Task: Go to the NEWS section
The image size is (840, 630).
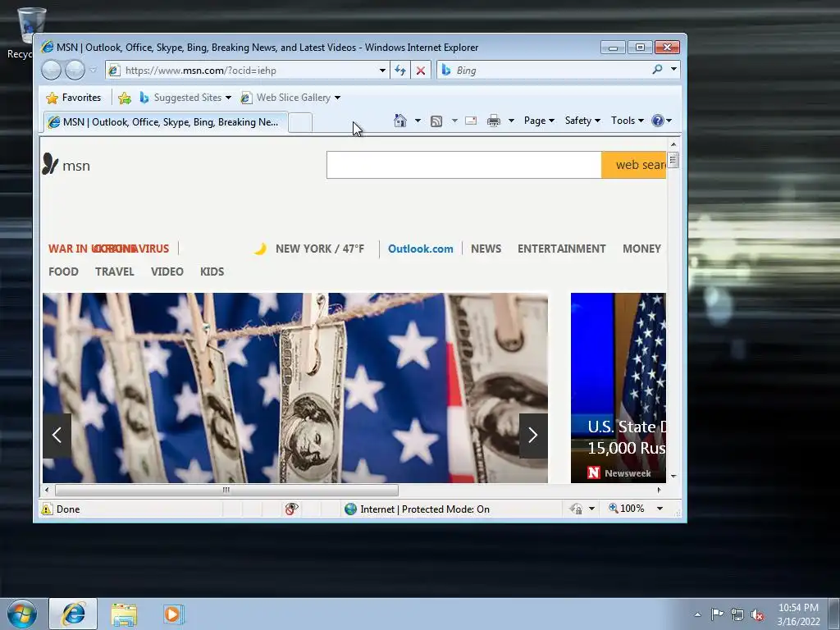Action: point(486,249)
